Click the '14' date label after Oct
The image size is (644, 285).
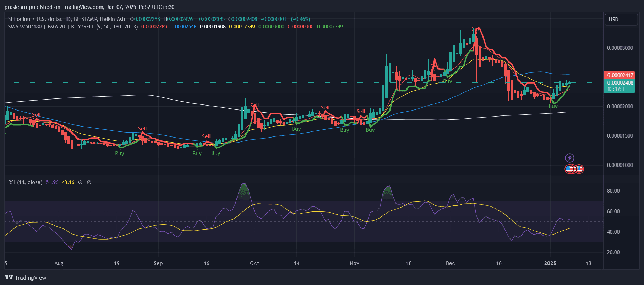(x=297, y=263)
